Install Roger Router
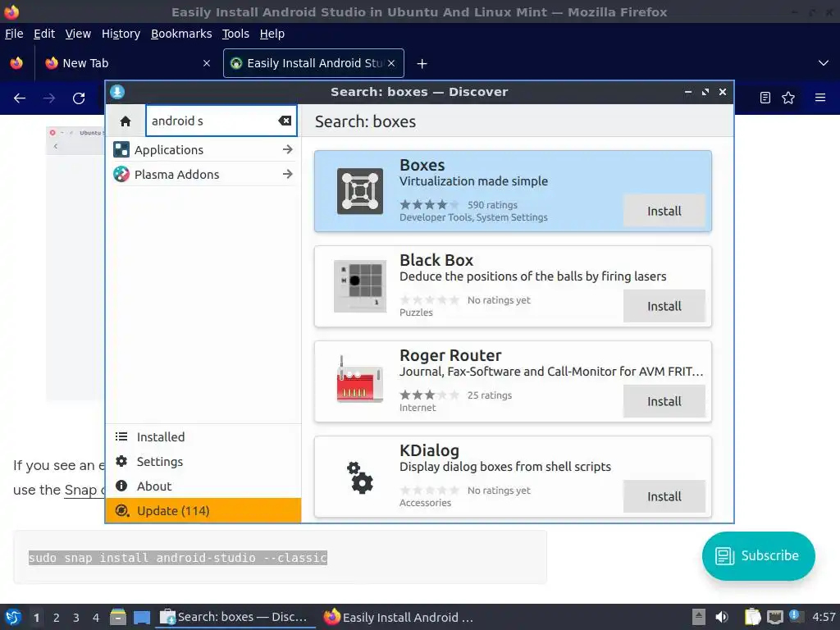Screen dimensions: 840x630 664,401
